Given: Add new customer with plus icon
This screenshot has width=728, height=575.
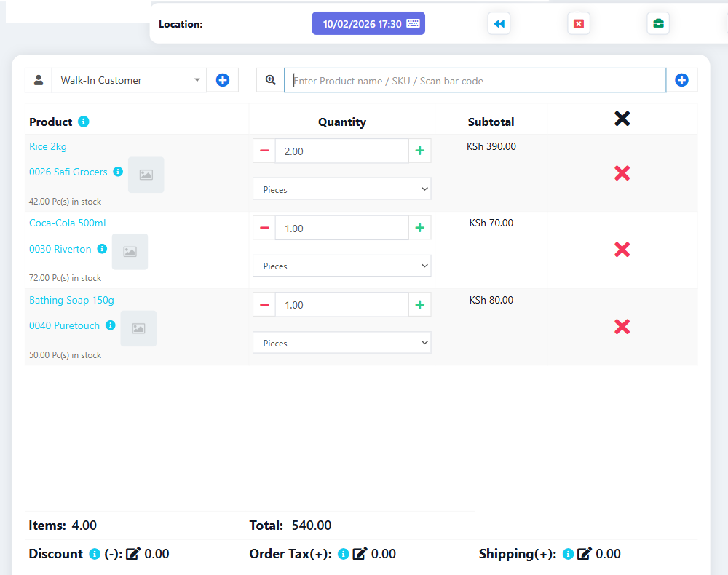Looking at the screenshot, I should (222, 80).
